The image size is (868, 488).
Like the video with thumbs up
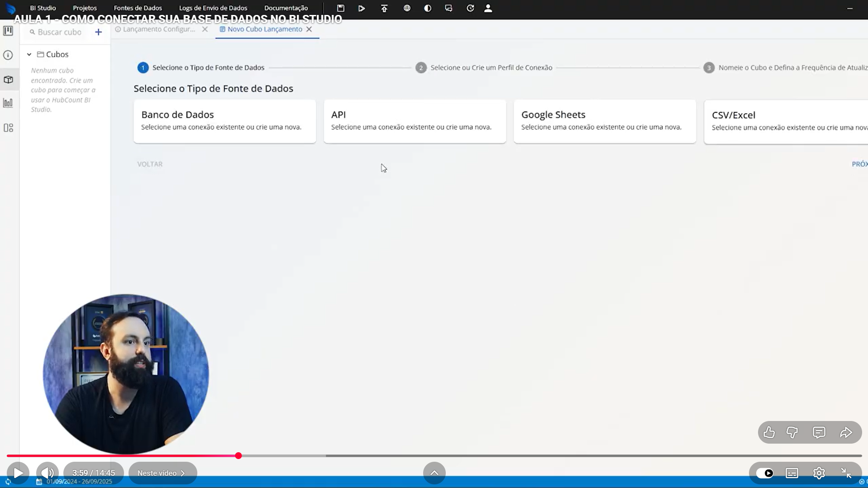(x=769, y=432)
